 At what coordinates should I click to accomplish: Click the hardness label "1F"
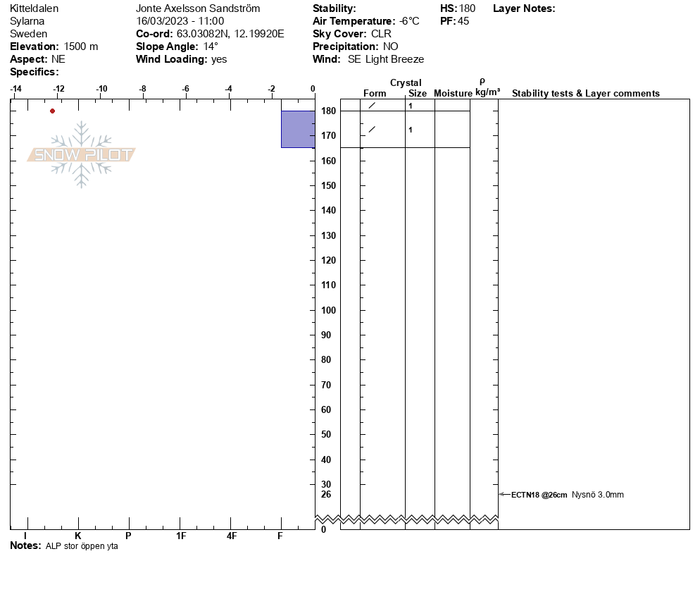click(x=181, y=536)
